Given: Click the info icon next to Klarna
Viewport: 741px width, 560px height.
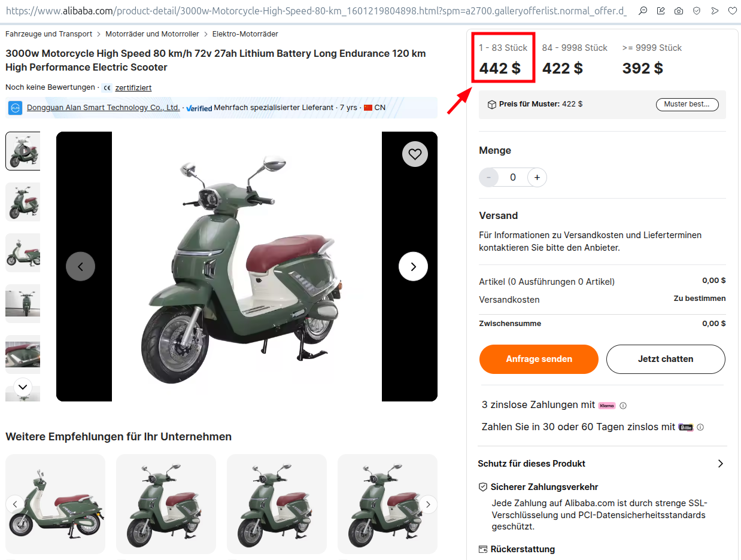Looking at the screenshot, I should [x=623, y=406].
